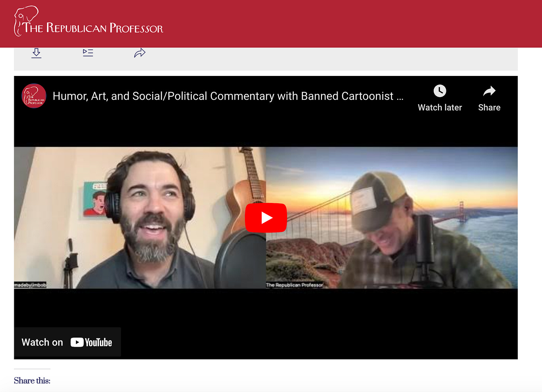Open The Republican Professor home title link

coord(93,28)
